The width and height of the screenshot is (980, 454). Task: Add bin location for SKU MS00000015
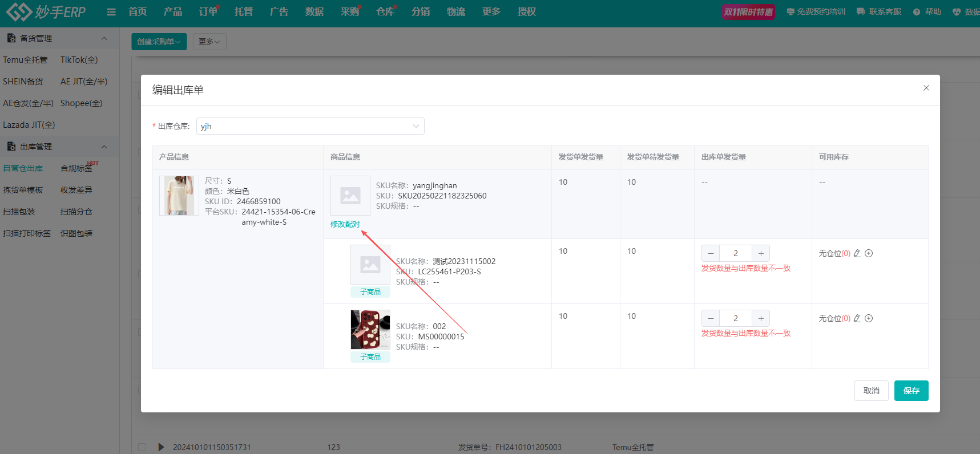click(869, 318)
